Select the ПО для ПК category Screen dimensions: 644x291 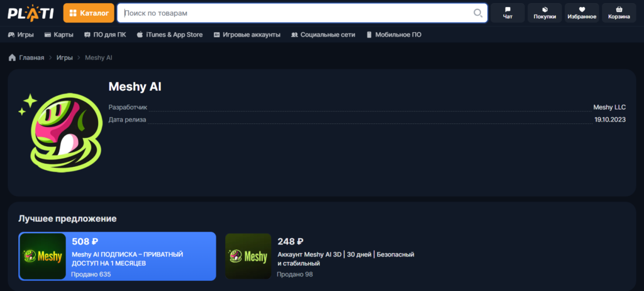(105, 35)
